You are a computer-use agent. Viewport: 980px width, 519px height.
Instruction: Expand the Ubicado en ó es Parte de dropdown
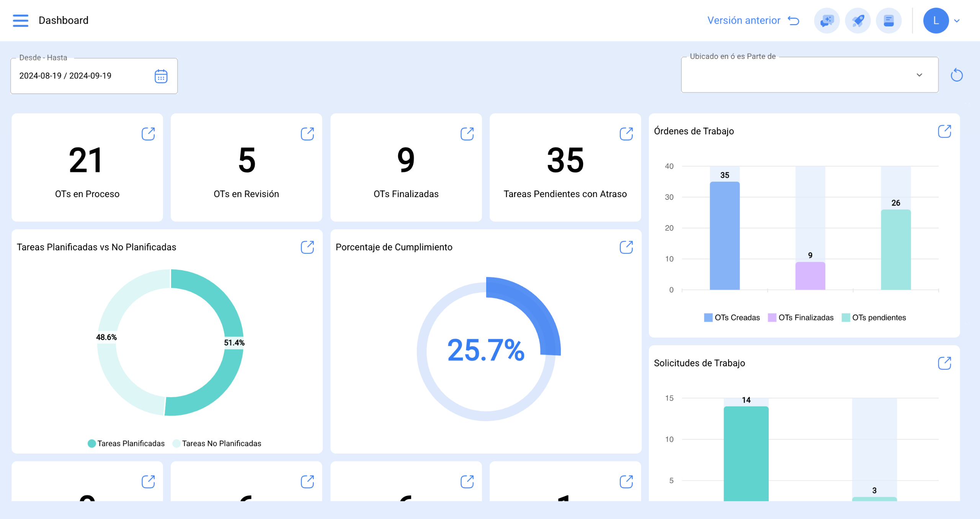tap(919, 75)
